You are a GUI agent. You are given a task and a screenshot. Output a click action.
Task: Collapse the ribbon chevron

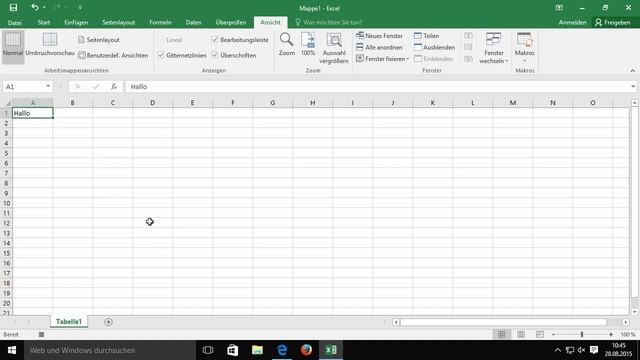point(632,71)
